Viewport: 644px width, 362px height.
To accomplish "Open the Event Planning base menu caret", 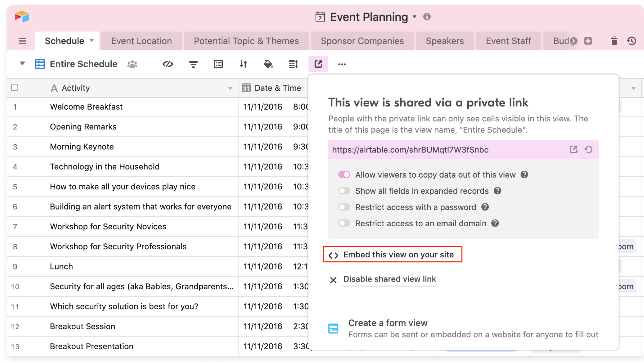I will tap(415, 17).
